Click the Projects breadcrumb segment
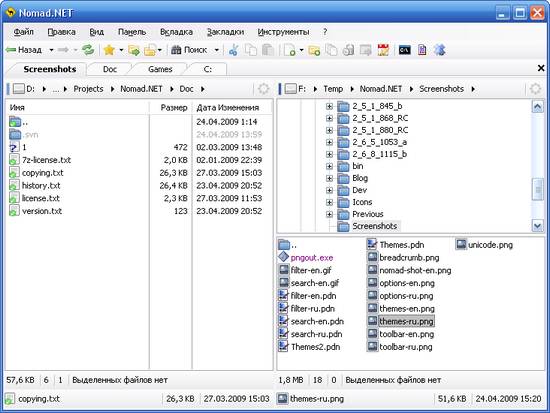 pos(88,89)
